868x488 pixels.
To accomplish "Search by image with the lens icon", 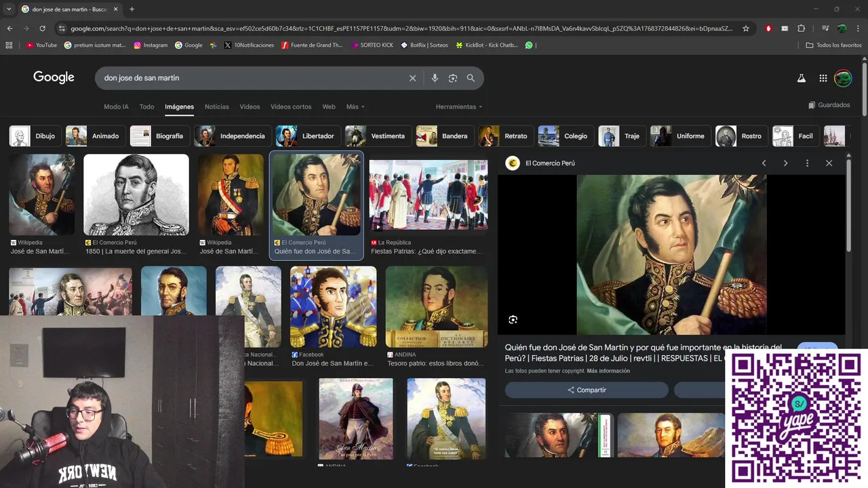I will pos(452,78).
